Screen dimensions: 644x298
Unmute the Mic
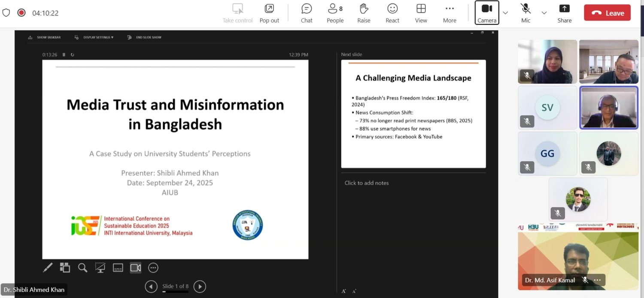[526, 13]
